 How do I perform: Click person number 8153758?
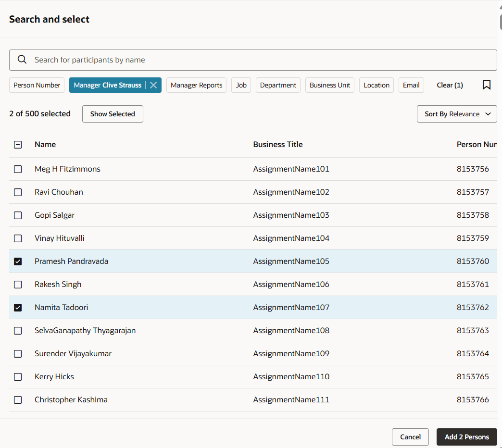tap(473, 215)
